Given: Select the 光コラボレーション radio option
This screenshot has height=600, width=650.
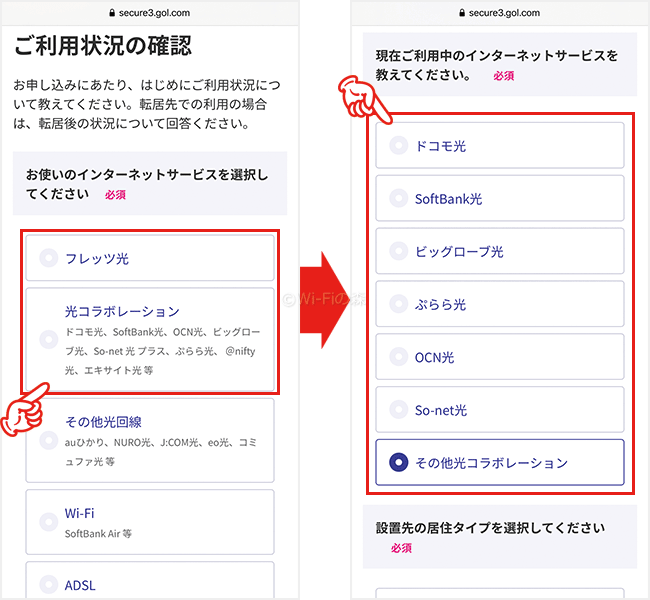Looking at the screenshot, I should (150, 339).
